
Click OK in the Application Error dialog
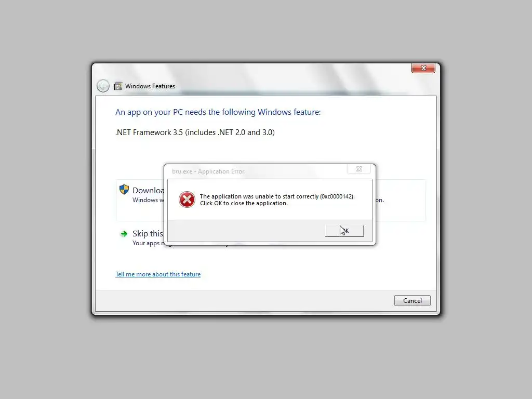[x=344, y=231]
